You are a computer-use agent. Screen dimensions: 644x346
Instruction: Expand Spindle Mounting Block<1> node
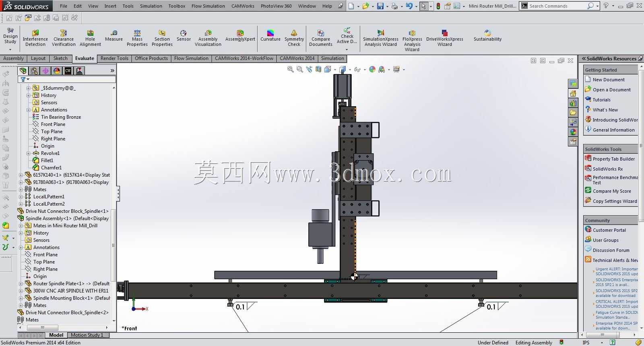click(x=21, y=298)
